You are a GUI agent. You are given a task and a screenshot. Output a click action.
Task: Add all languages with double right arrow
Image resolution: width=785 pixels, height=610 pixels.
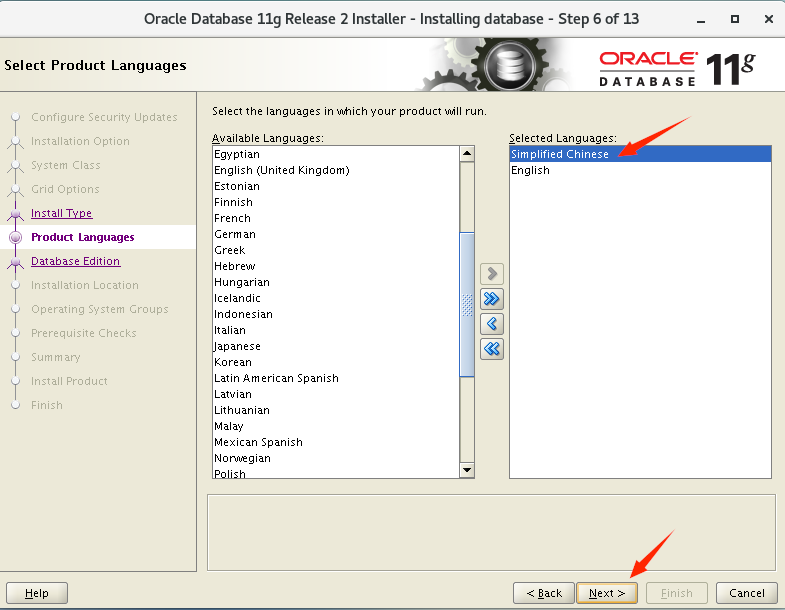click(x=492, y=299)
